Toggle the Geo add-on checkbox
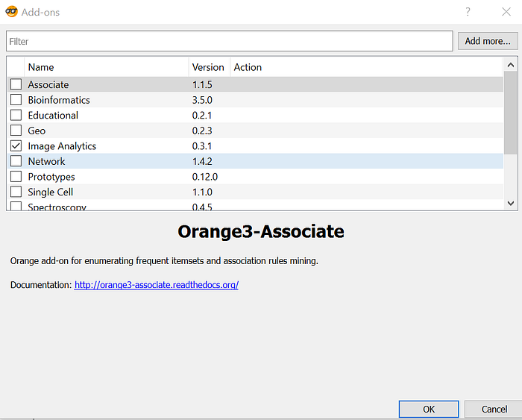 (x=16, y=131)
